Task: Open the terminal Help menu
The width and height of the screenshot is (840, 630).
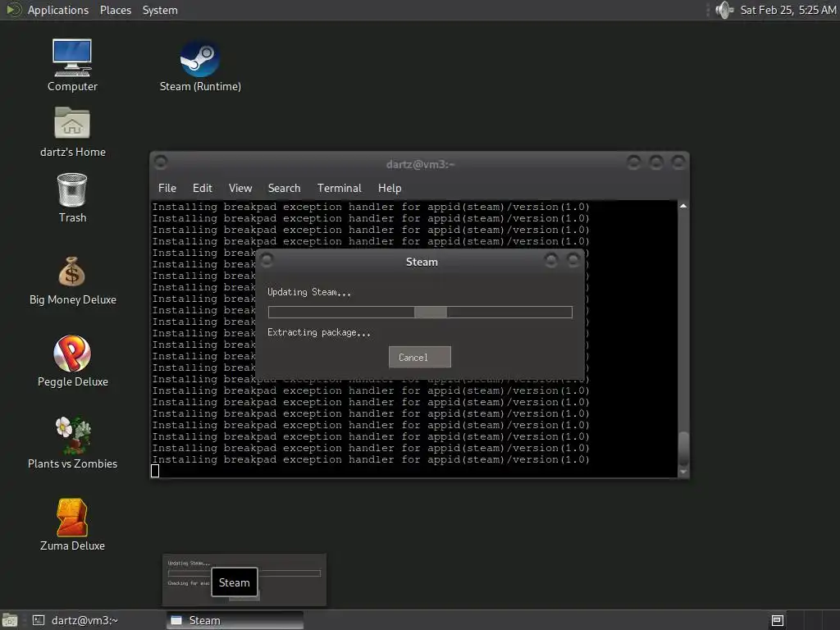Action: 390,188
